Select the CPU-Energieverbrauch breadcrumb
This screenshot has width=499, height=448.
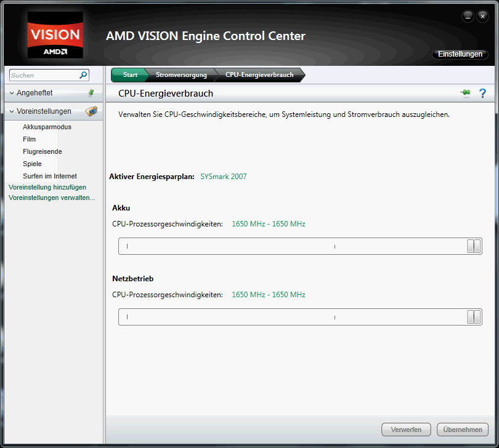tap(259, 74)
